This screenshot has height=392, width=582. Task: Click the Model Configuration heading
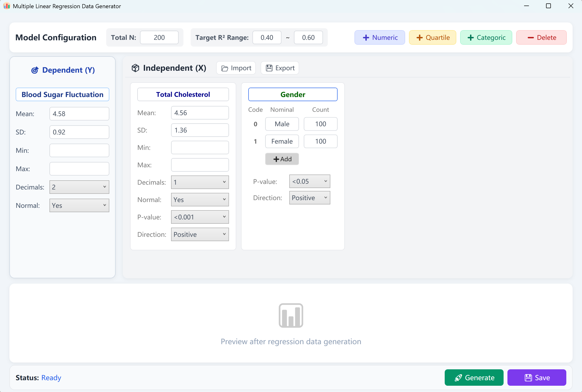(x=56, y=37)
